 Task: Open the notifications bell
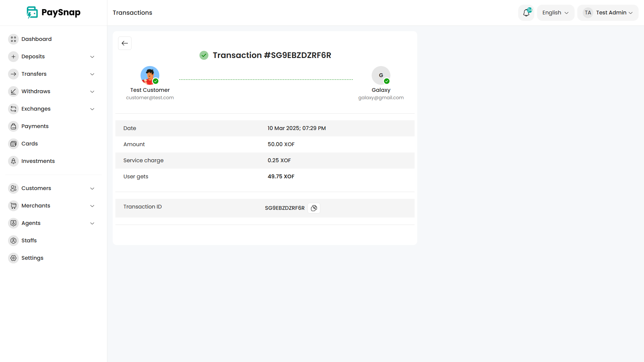click(x=526, y=13)
